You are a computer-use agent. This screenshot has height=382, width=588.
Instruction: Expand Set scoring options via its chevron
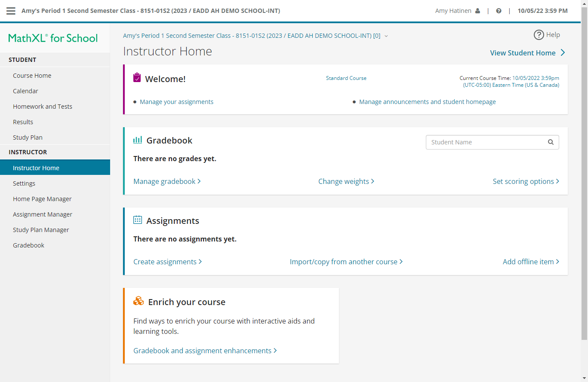pyautogui.click(x=557, y=181)
